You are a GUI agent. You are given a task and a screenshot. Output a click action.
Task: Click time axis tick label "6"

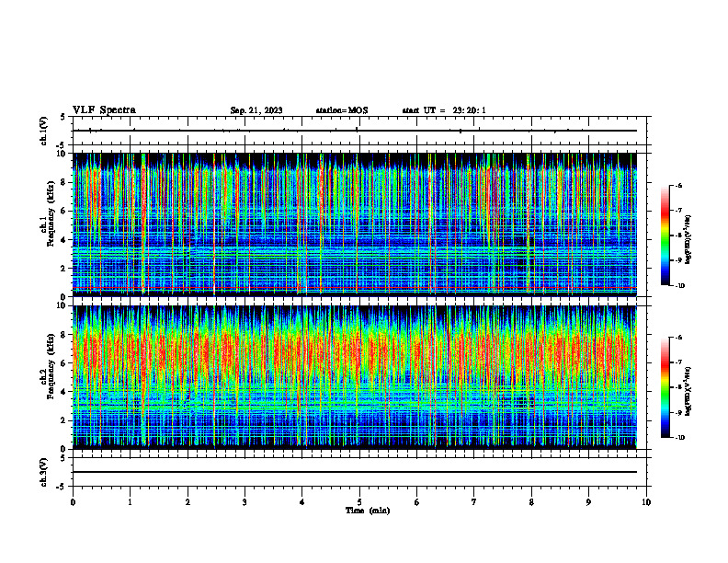416,502
